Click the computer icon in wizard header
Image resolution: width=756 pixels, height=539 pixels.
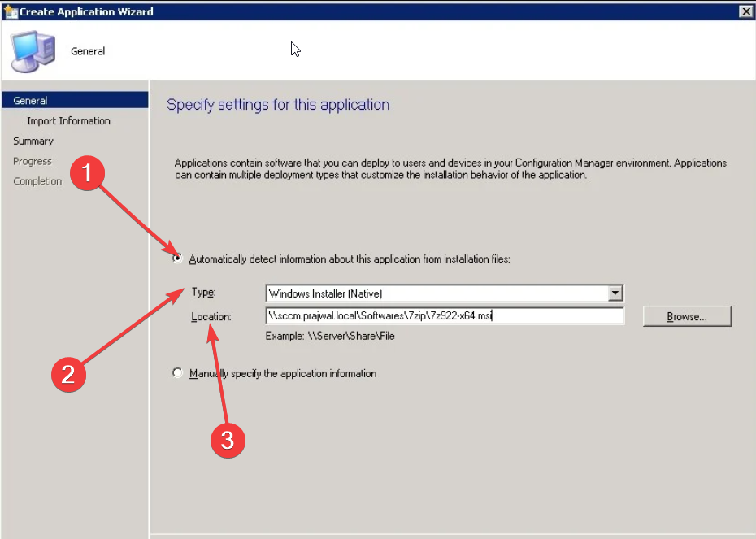[33, 51]
